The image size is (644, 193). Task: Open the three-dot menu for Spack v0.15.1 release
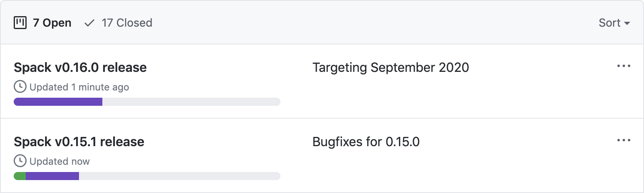[623, 140]
